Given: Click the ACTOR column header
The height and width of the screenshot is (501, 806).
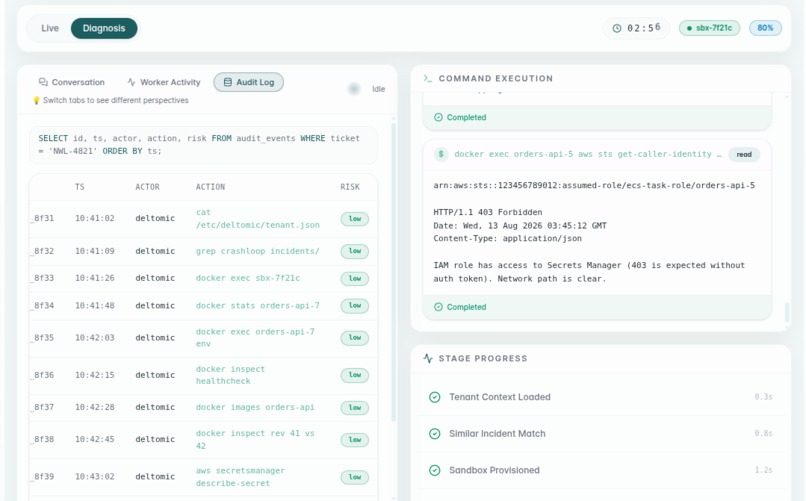Looking at the screenshot, I should click(x=148, y=187).
